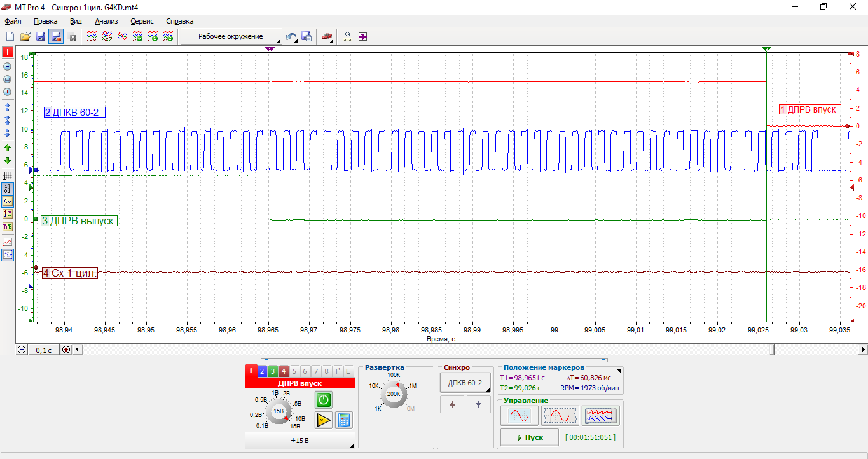The width and height of the screenshot is (868, 459).
Task: Select the E tab in channel panel
Action: [348, 371]
